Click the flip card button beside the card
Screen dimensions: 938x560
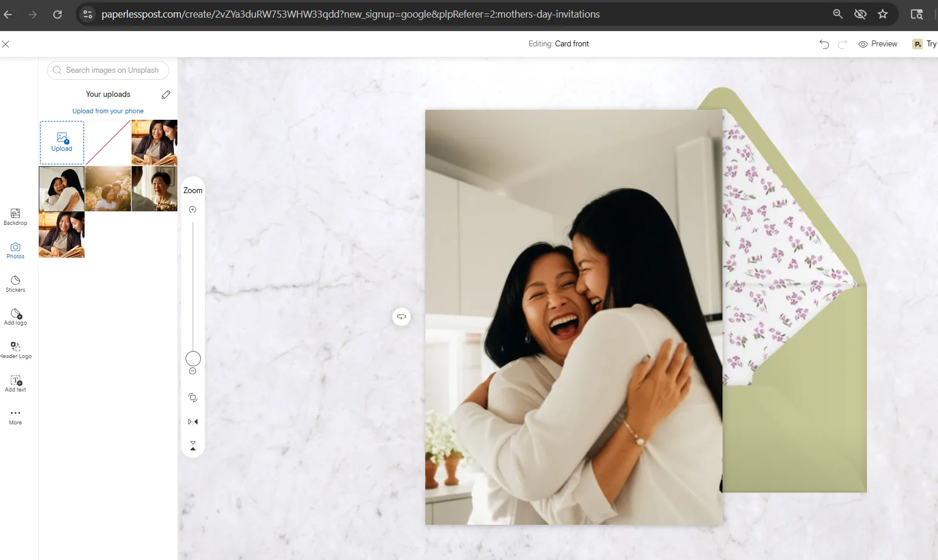tap(401, 316)
